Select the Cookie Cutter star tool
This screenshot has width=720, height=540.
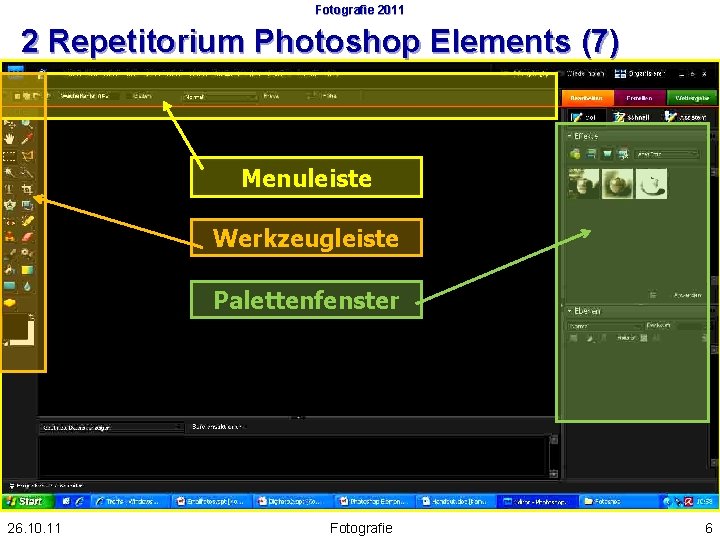click(x=9, y=205)
